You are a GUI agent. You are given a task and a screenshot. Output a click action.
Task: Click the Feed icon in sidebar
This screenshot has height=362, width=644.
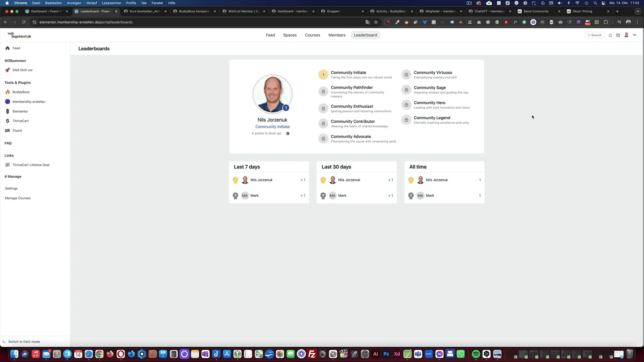click(x=7, y=48)
